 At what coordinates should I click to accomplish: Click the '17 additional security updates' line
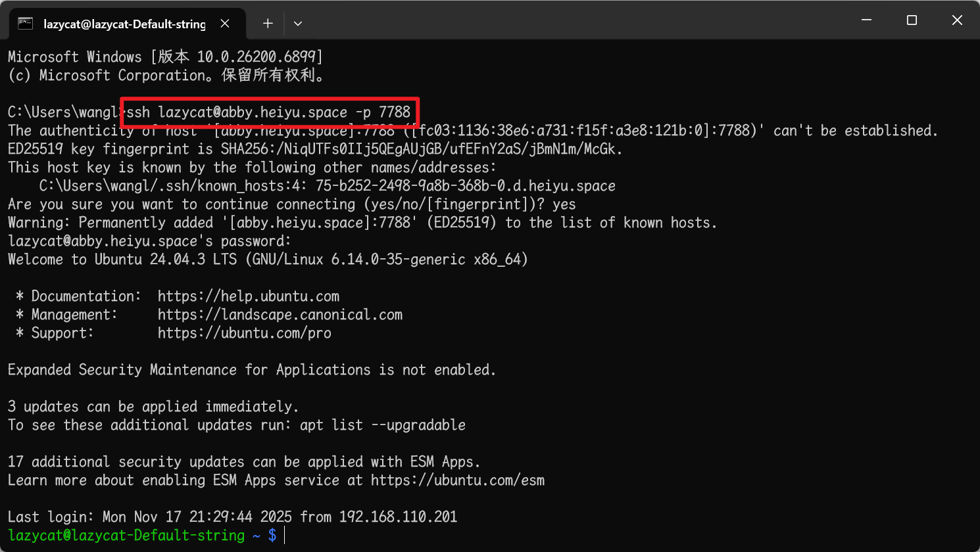[x=244, y=462]
